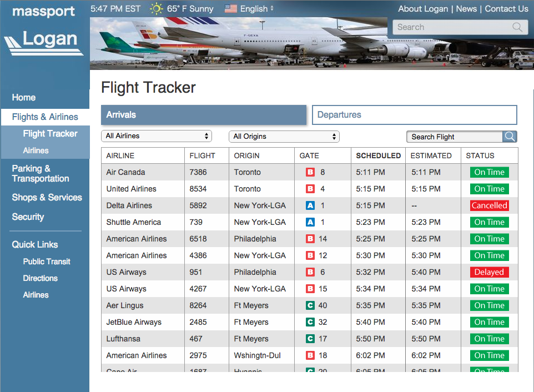Viewport: 534px width, 392px height.
Task: Go to Shops & Services section
Action: coord(47,198)
